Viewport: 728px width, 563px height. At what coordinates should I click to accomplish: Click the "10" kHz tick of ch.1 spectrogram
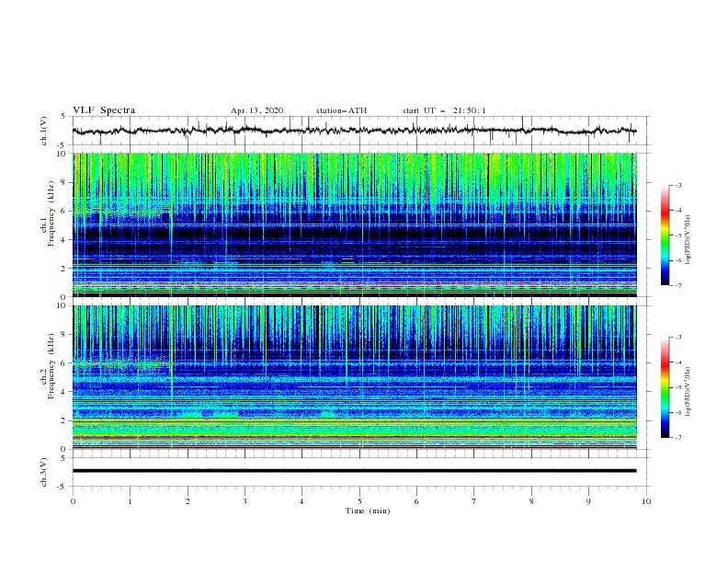(x=62, y=154)
